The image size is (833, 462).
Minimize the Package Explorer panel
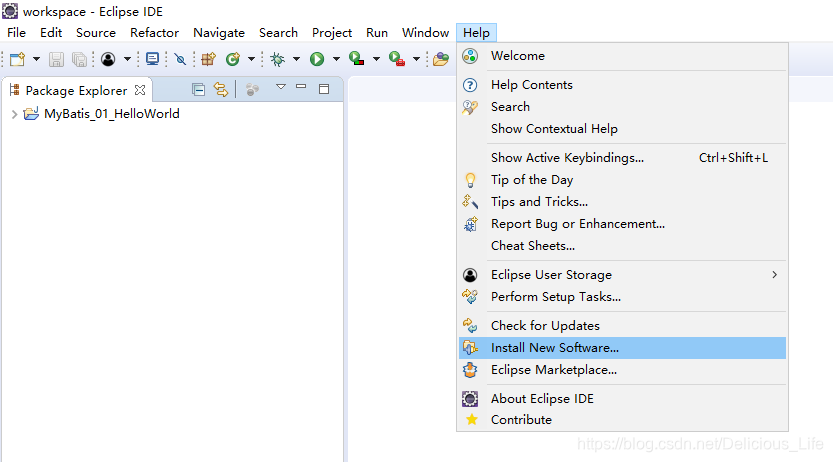[x=301, y=87]
